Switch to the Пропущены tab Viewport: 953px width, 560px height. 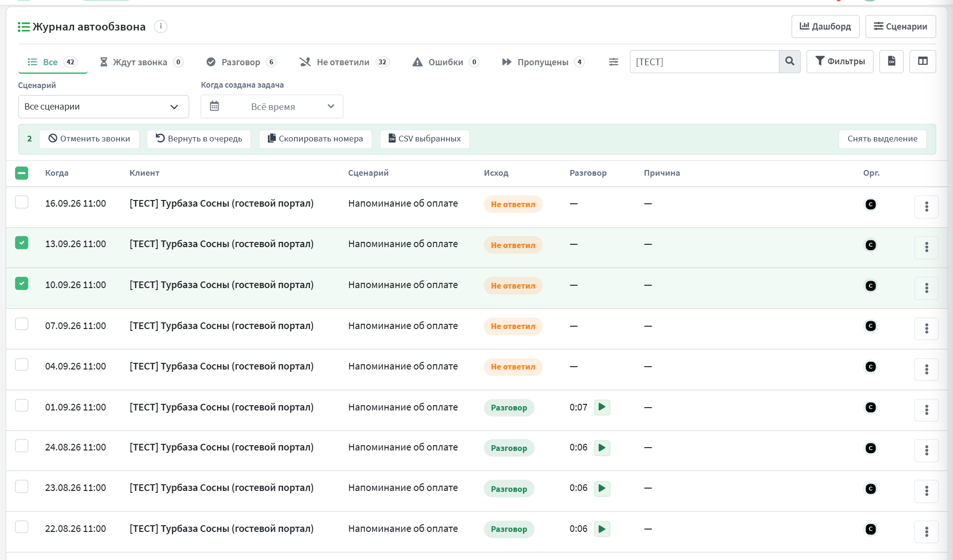point(543,62)
